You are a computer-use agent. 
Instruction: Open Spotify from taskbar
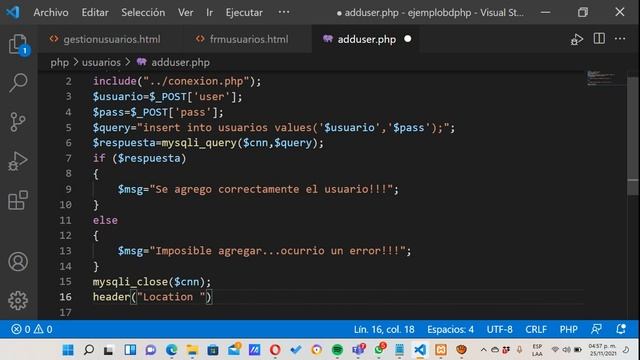point(337,350)
